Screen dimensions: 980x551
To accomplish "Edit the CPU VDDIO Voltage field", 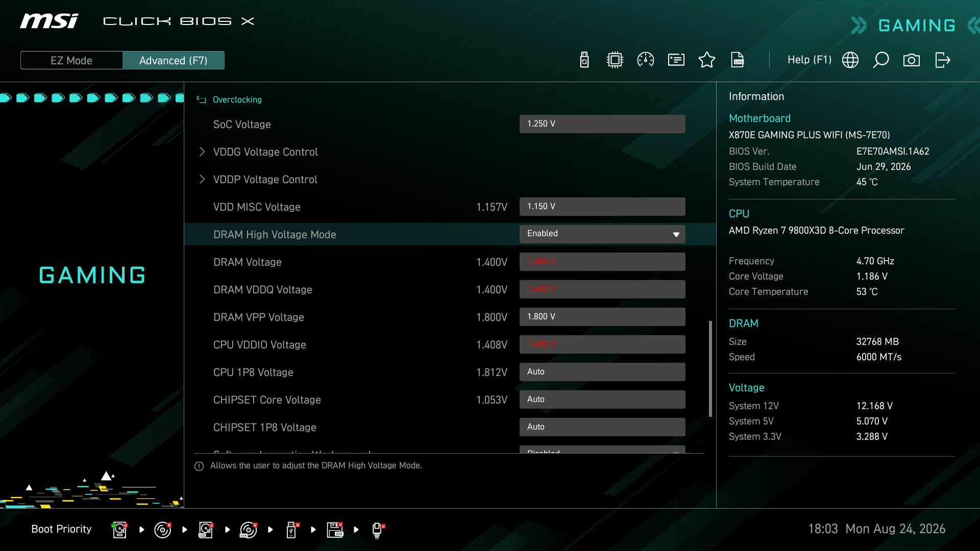I will click(x=602, y=344).
